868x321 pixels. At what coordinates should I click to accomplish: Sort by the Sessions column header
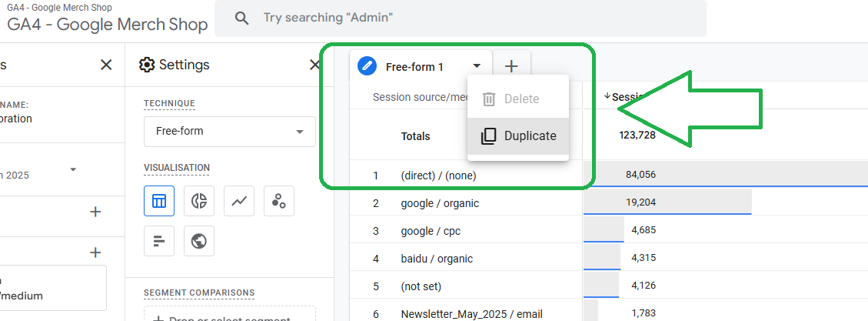pos(626,96)
